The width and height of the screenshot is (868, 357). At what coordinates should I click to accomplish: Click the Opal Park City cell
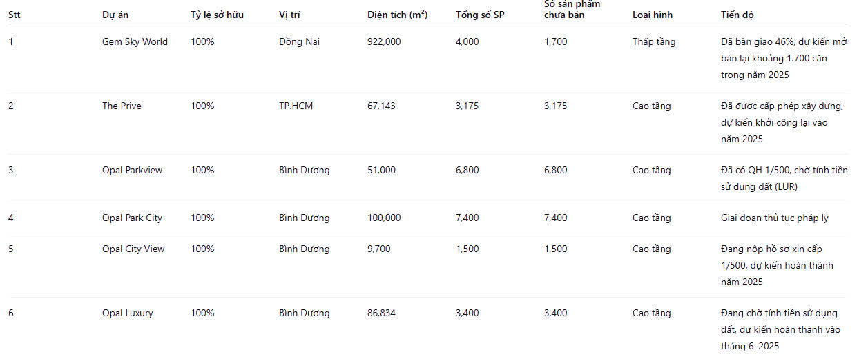coord(132,218)
